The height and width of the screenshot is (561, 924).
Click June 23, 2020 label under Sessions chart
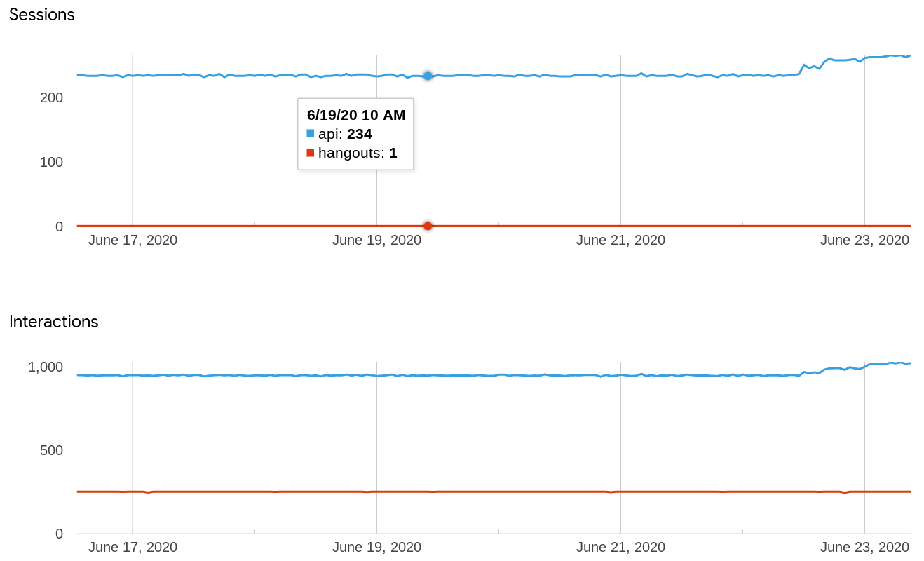(864, 241)
